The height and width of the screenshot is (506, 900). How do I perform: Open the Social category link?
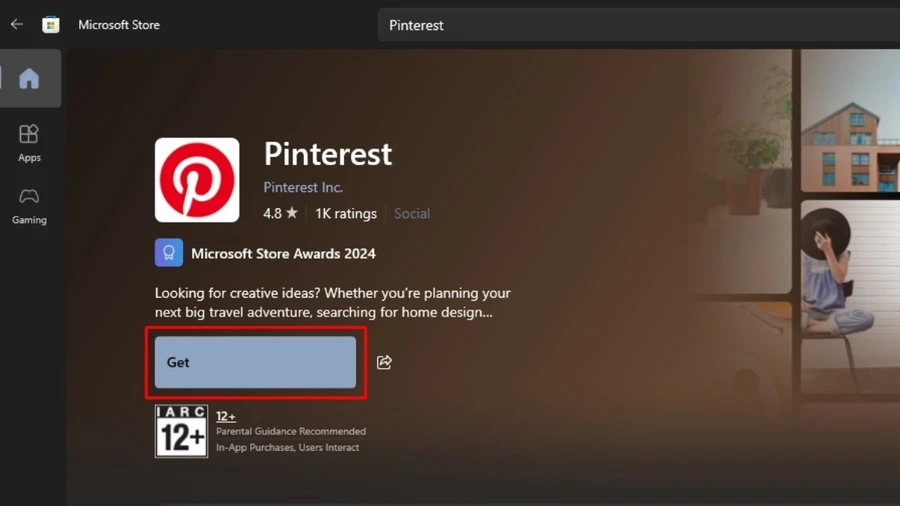click(x=412, y=213)
